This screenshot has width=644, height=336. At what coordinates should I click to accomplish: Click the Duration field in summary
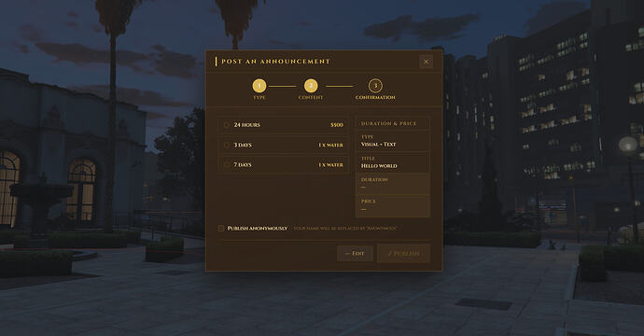pyautogui.click(x=393, y=184)
